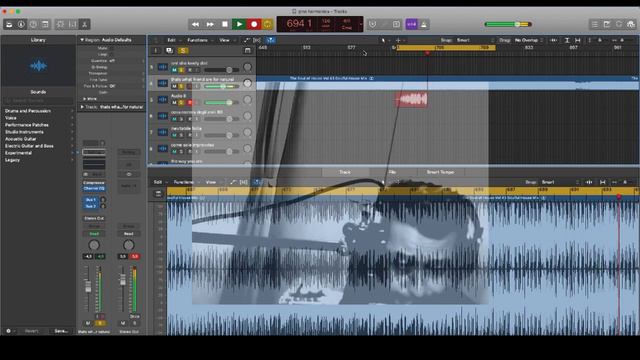Open the command-click tool menu

coord(400,40)
